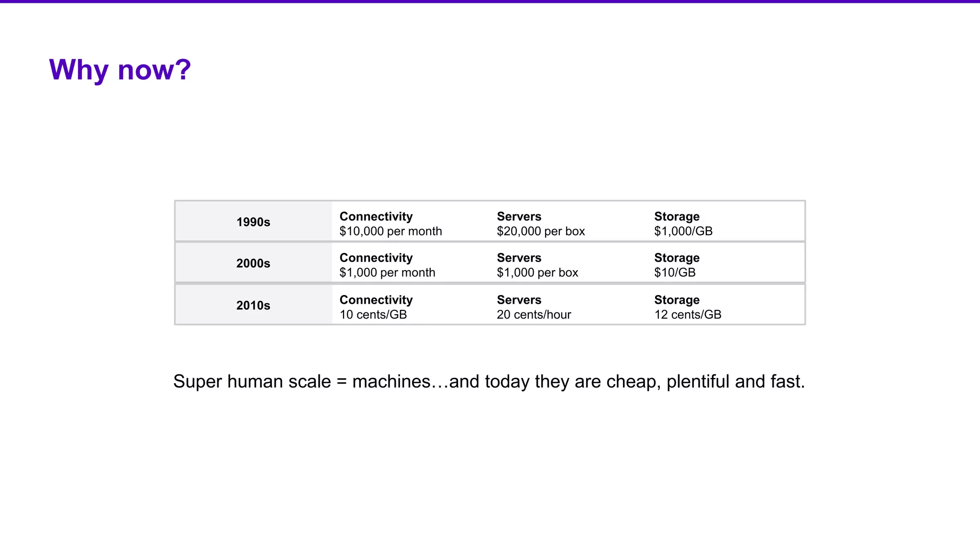This screenshot has width=980, height=551.
Task: Click "$1,000 per box" server price
Action: click(x=537, y=273)
